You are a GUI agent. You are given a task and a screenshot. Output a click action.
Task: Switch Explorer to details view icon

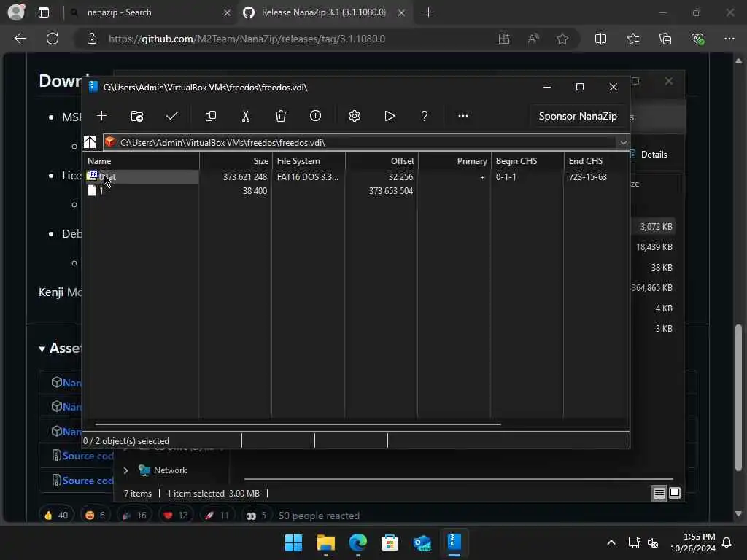(659, 494)
